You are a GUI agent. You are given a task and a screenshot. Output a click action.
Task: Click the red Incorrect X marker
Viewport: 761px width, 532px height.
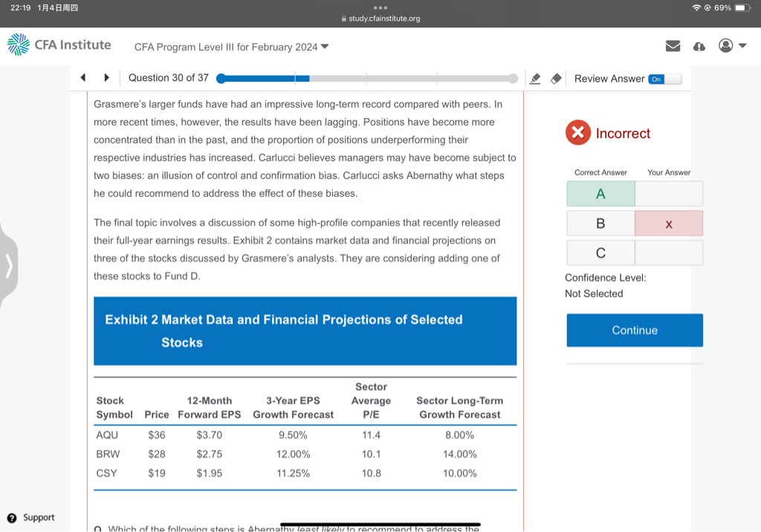(x=577, y=133)
